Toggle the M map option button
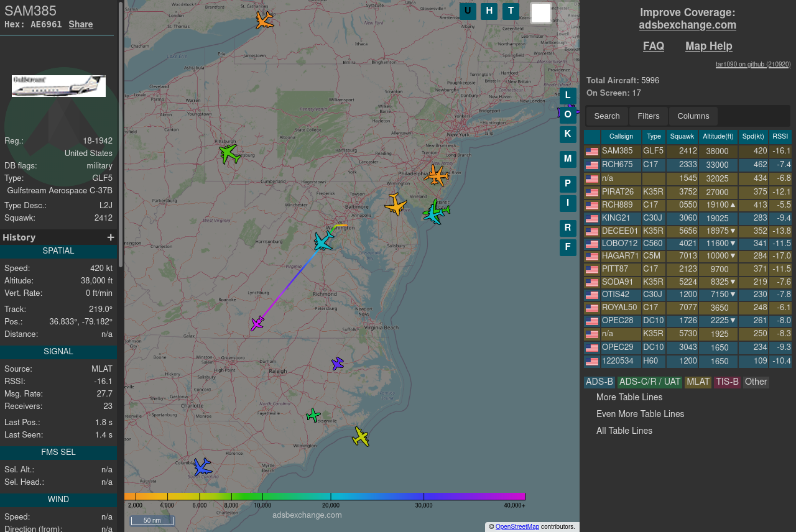Screen dimensions: 796x532 coord(568,159)
